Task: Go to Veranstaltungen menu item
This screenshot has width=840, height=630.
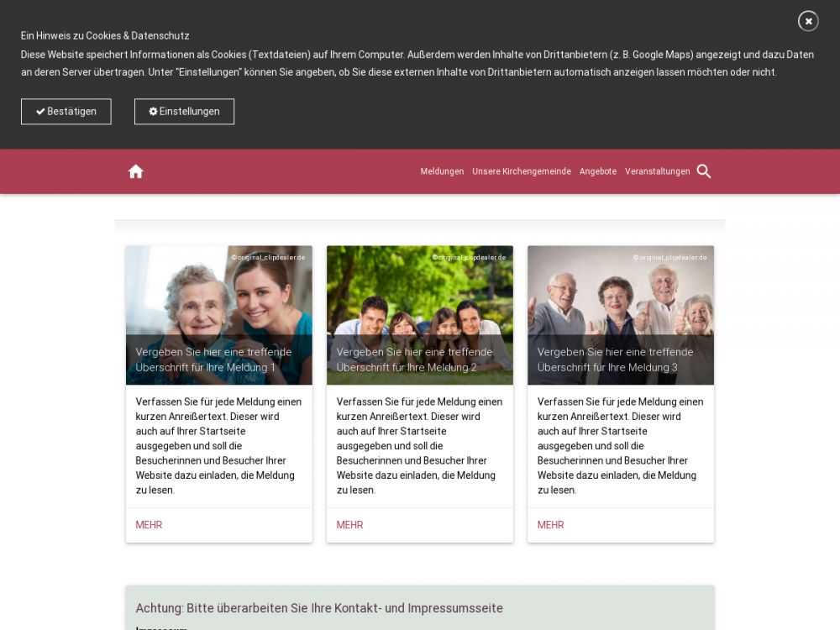Action: tap(658, 171)
